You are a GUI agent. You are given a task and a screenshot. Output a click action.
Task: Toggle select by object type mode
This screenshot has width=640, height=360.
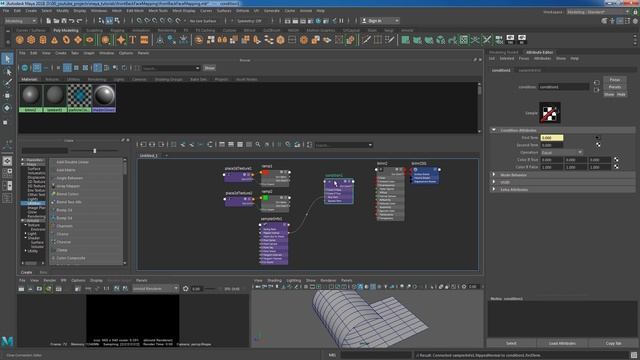click(109, 20)
